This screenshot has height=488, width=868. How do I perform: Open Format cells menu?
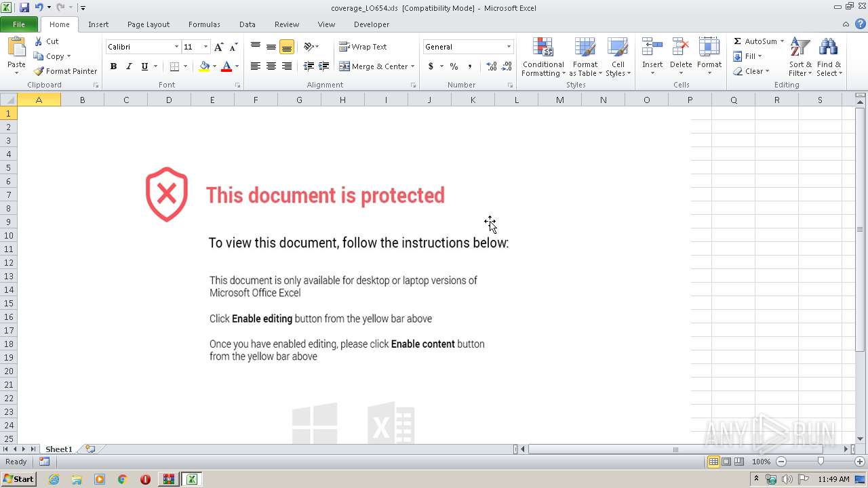(x=709, y=57)
